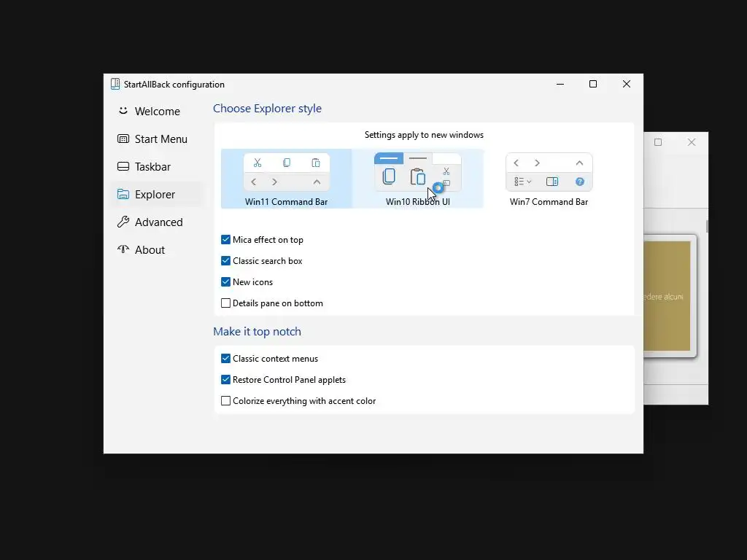Minimize the StartAllBack configuration window
The width and height of the screenshot is (747, 560).
coord(560,84)
